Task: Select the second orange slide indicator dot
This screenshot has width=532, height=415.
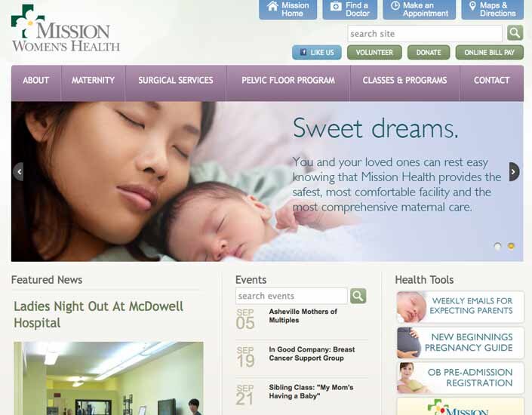Action: pos(511,246)
